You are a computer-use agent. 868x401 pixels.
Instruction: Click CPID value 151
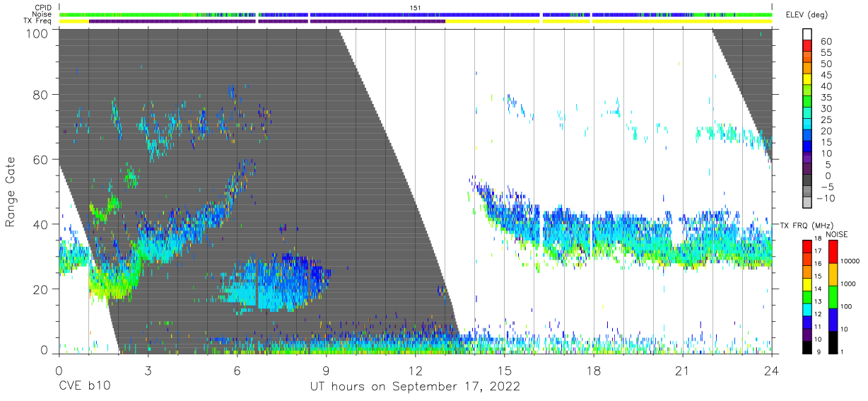coord(415,8)
